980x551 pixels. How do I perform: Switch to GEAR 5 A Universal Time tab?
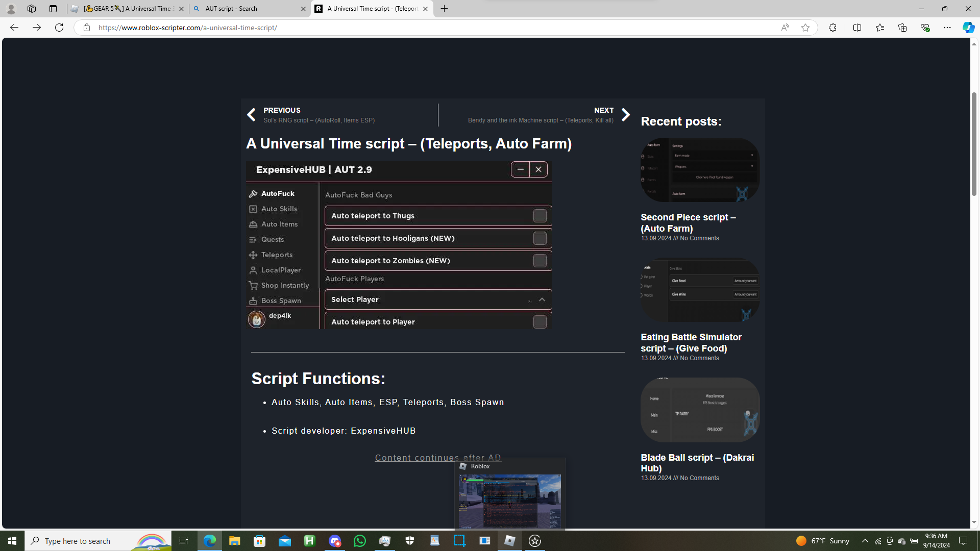(x=128, y=9)
